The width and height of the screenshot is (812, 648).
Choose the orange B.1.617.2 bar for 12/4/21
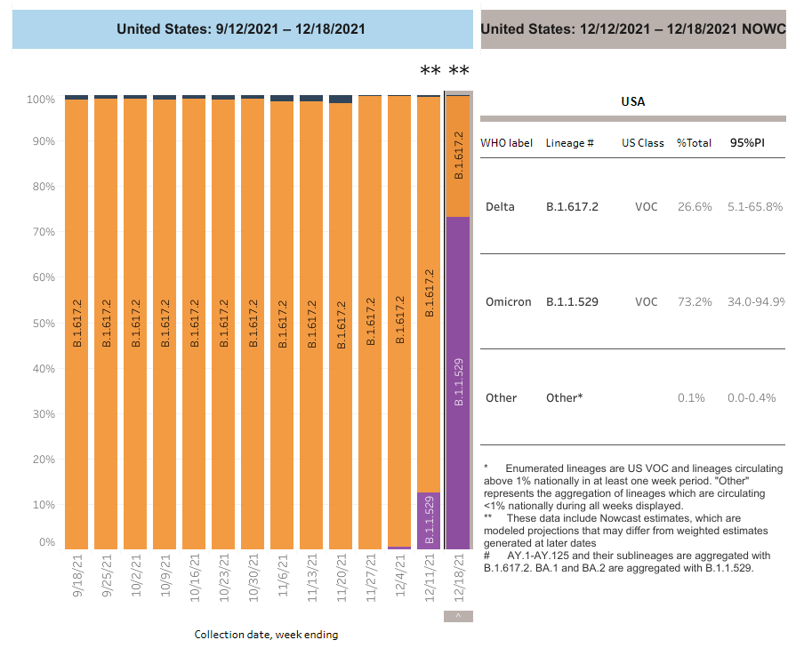(399, 321)
